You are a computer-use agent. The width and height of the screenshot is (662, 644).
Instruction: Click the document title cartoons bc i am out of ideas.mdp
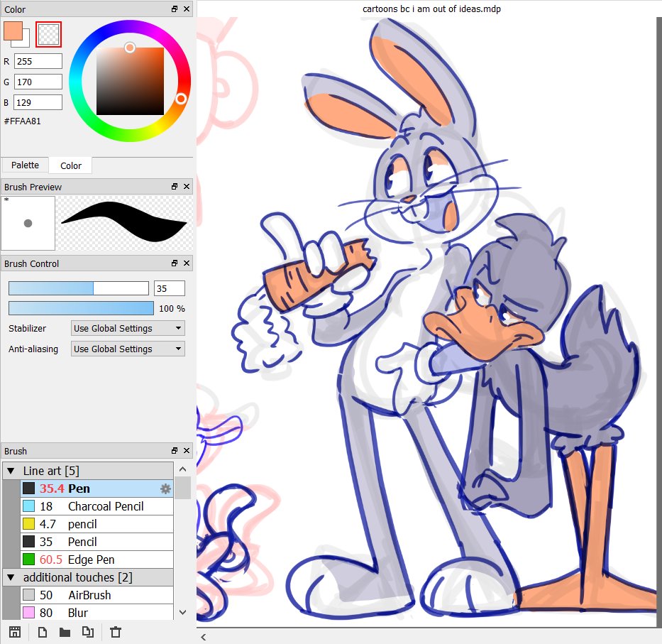tap(431, 9)
